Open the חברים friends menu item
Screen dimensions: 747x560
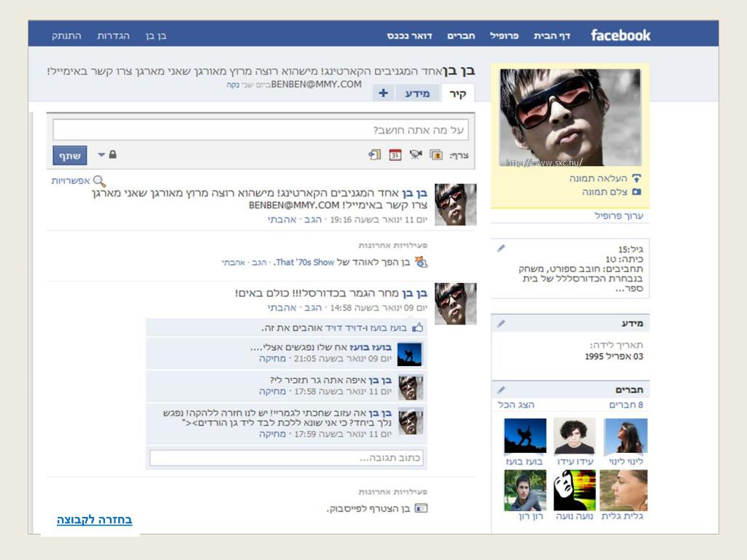(461, 36)
